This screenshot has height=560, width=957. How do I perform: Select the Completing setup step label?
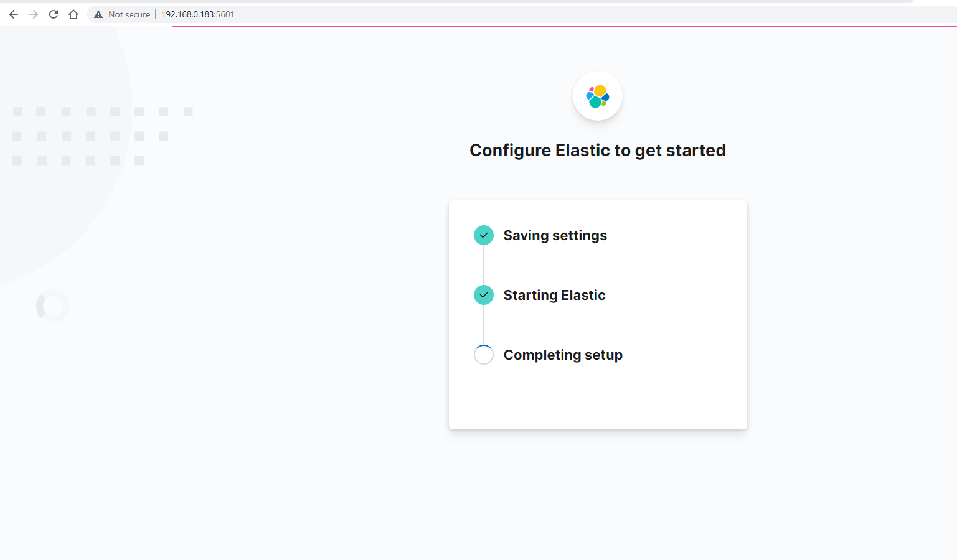563,355
